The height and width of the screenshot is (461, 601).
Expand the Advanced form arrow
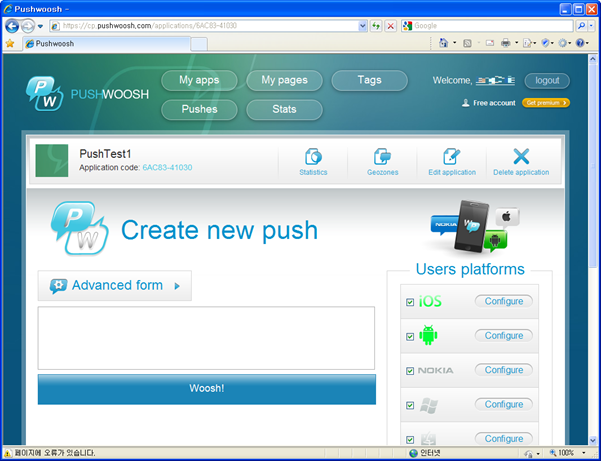point(177,286)
